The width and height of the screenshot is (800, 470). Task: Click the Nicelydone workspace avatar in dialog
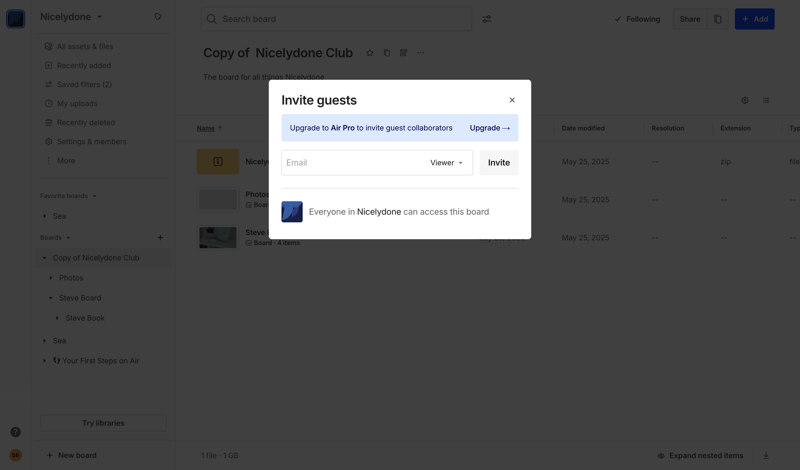[x=292, y=212]
